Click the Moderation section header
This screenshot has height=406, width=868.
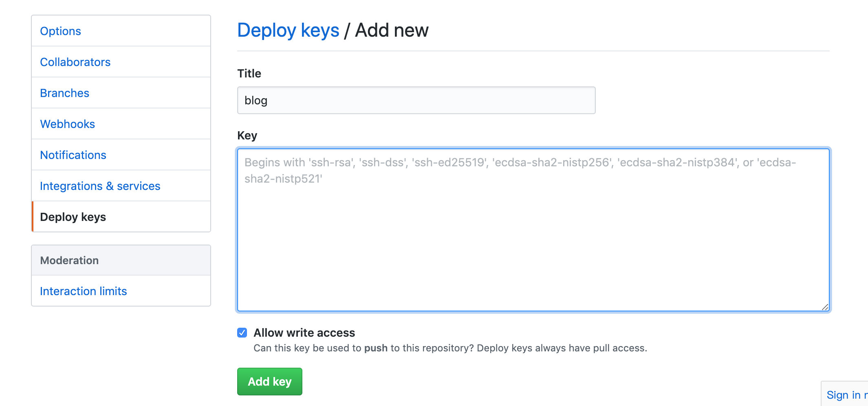[x=69, y=260]
